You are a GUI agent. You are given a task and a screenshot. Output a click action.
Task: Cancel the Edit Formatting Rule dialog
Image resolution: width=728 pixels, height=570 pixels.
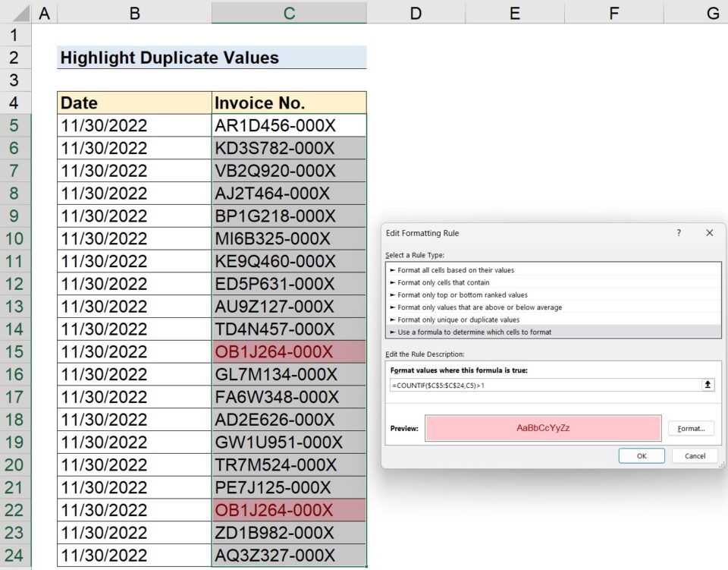[x=695, y=455]
